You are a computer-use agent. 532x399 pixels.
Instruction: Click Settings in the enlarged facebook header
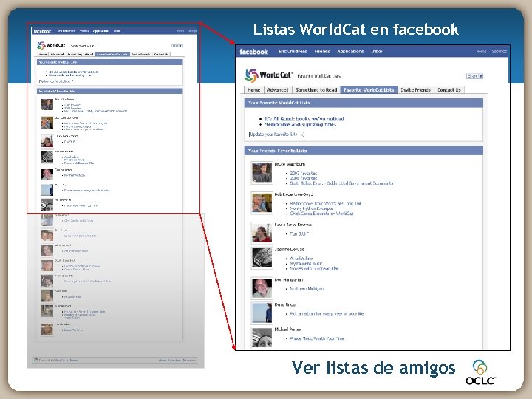click(499, 51)
